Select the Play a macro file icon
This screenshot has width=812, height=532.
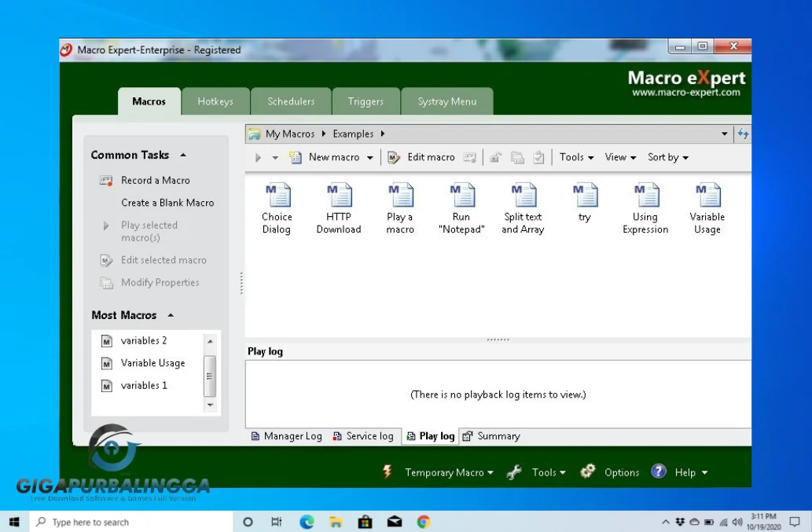[x=400, y=208]
